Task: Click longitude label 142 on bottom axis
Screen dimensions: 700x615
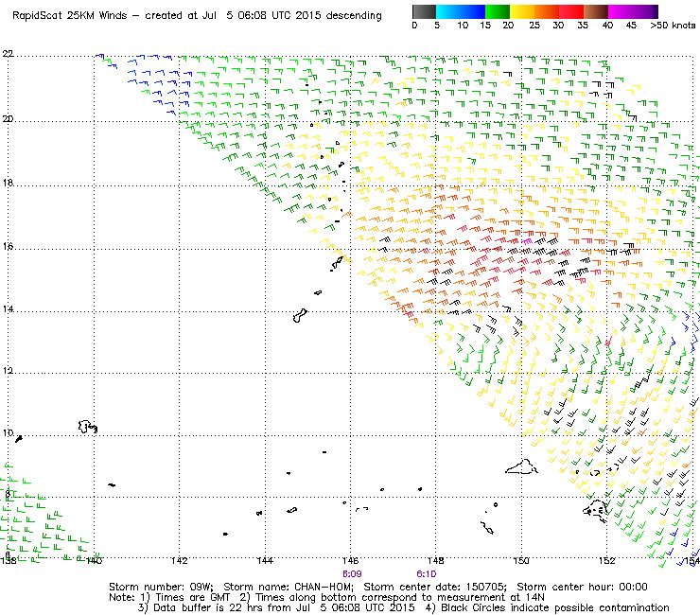Action: point(180,561)
